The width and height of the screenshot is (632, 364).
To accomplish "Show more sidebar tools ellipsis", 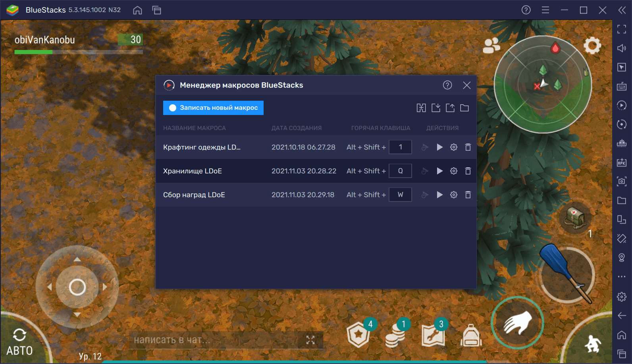I will [622, 276].
